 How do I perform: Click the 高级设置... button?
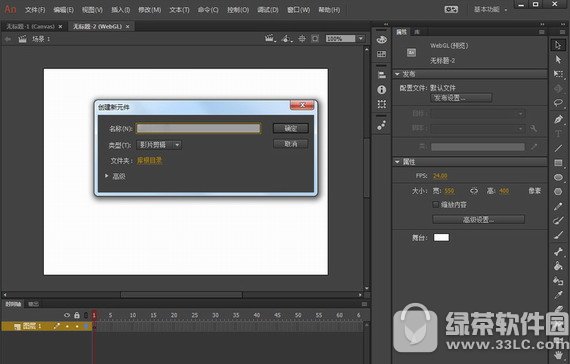pos(478,219)
